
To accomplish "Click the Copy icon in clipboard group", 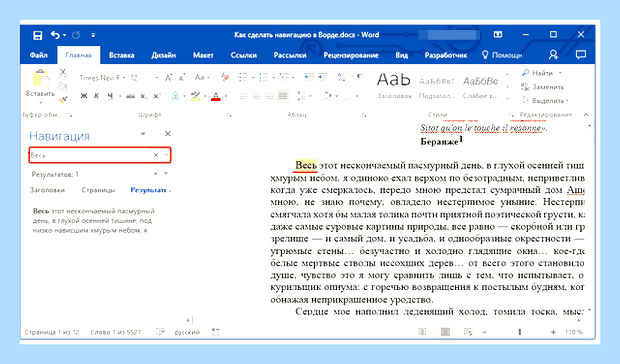I will coord(63,86).
